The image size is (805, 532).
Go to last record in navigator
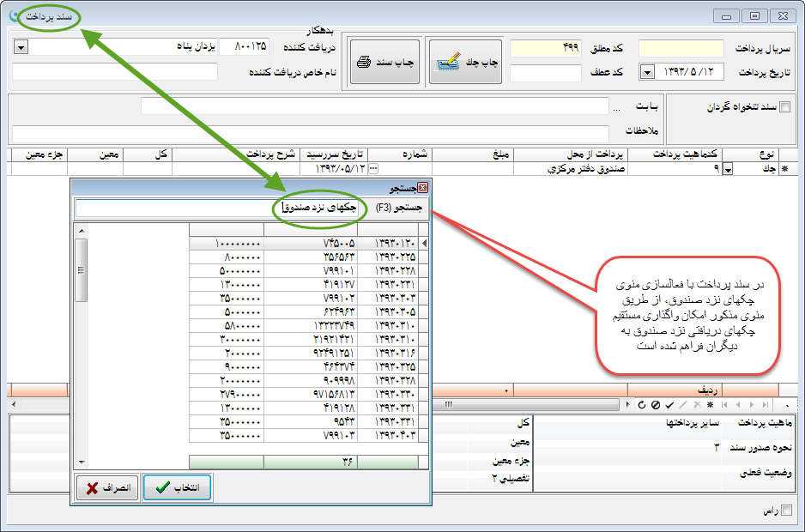pyautogui.click(x=766, y=404)
